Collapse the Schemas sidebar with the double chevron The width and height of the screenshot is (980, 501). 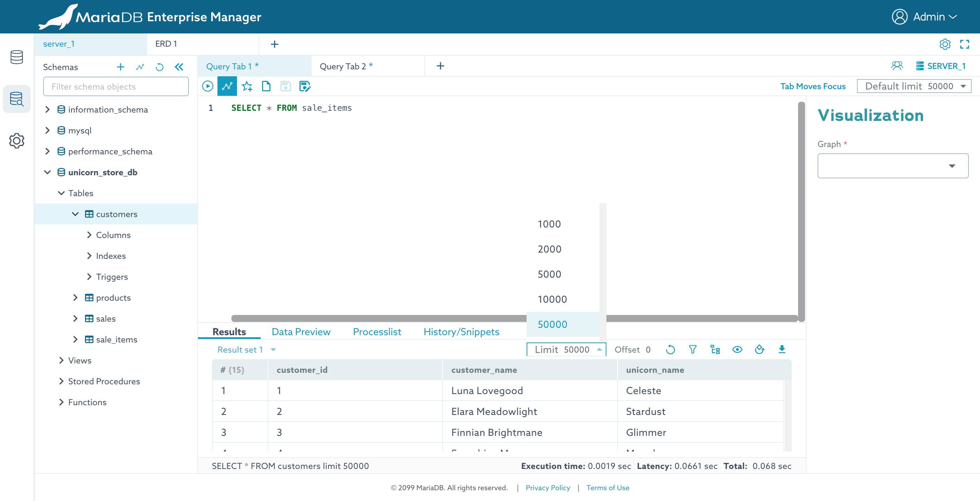tap(179, 67)
